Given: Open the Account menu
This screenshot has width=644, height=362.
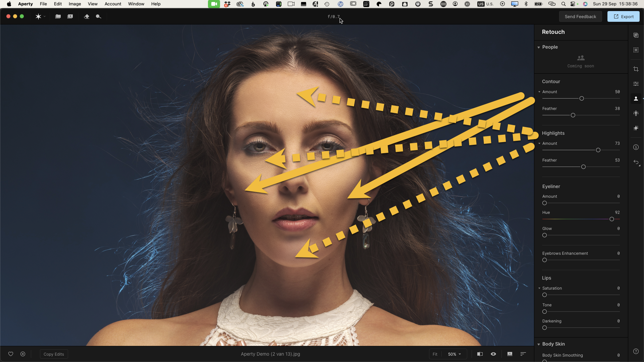Looking at the screenshot, I should 113,4.
